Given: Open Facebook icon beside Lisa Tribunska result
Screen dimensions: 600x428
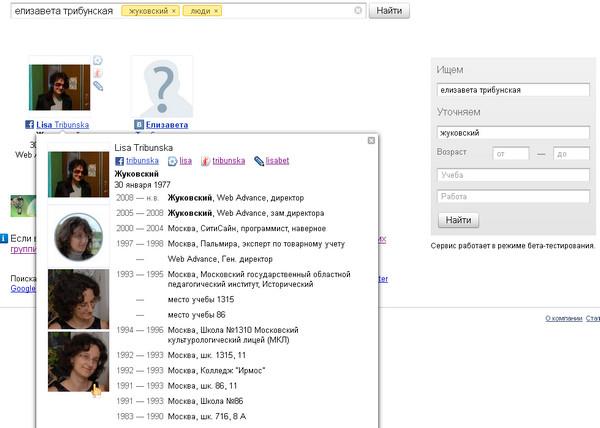Looking at the screenshot, I should (29, 124).
